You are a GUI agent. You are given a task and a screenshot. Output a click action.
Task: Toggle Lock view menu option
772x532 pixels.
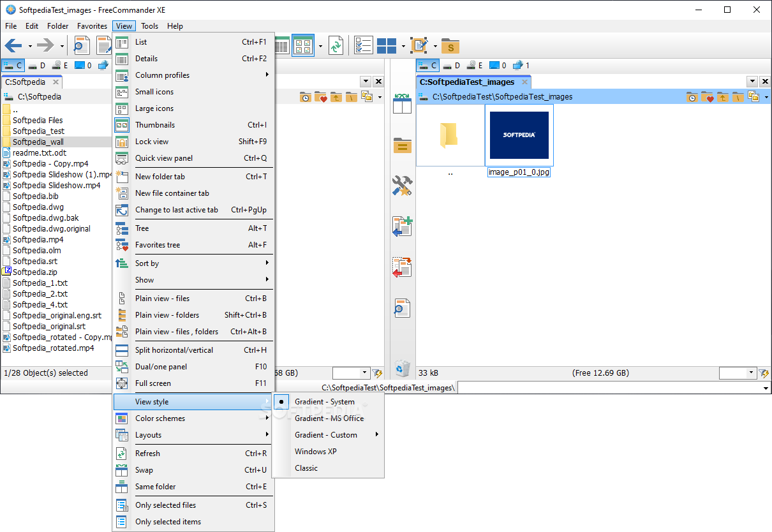[193, 142]
